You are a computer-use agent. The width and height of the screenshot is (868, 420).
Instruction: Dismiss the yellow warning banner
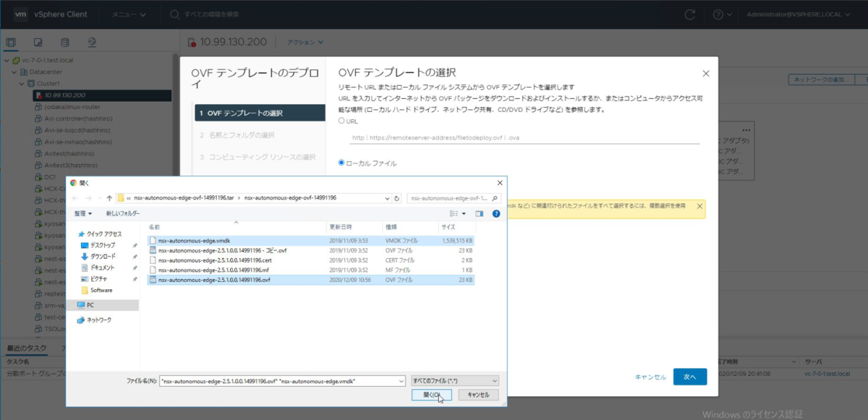click(x=699, y=206)
